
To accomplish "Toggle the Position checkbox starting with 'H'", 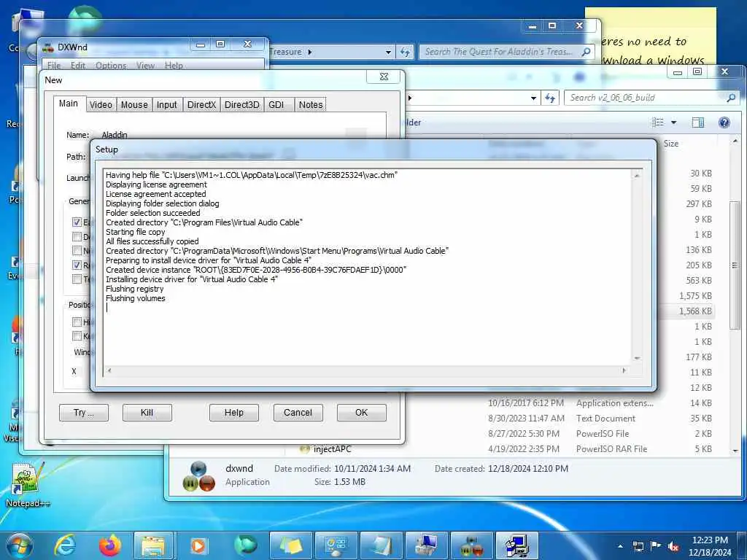I will (77, 322).
